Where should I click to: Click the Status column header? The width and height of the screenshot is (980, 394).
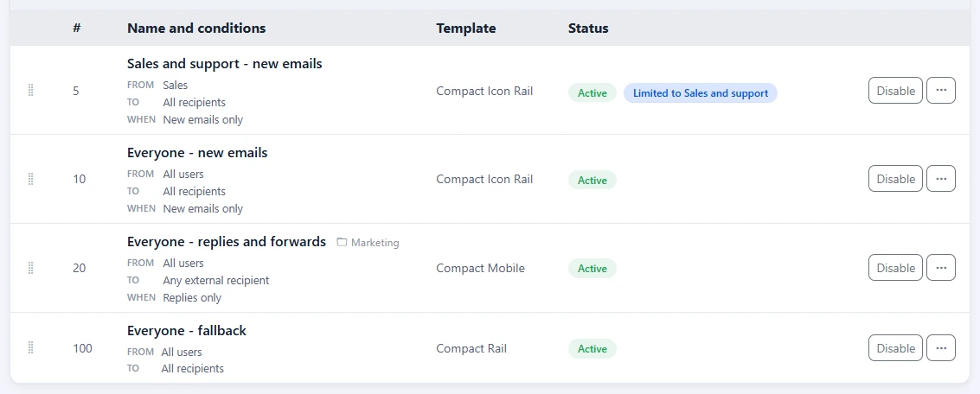pyautogui.click(x=588, y=29)
